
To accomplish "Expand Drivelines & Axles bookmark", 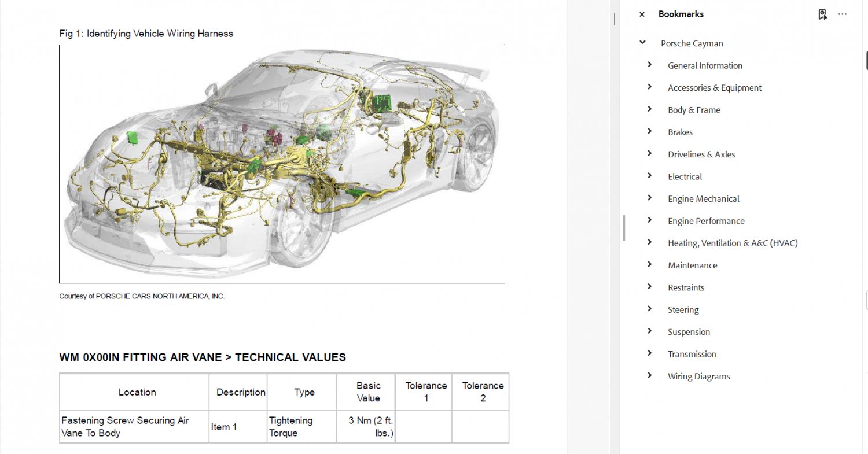I will (650, 154).
